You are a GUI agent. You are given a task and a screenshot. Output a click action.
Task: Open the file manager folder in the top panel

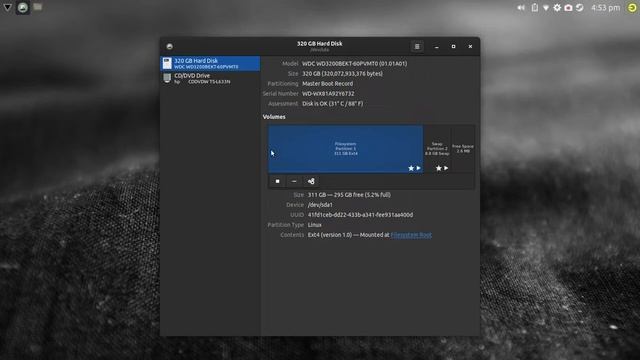[38, 7]
